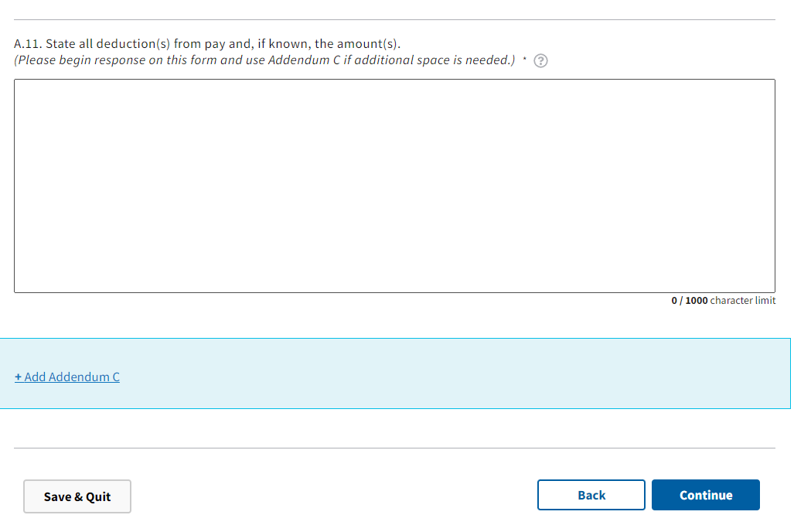
Task: Click the Continue button
Action: [x=705, y=495]
